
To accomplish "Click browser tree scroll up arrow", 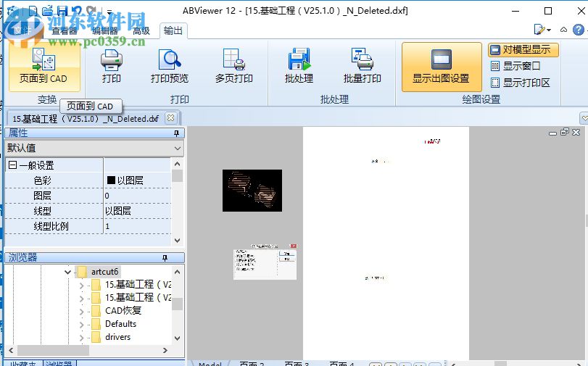I will click(178, 272).
